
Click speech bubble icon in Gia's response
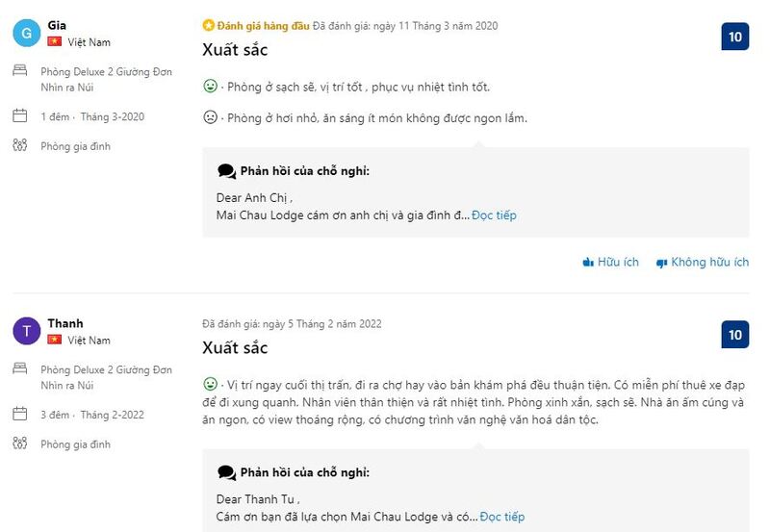point(226,171)
